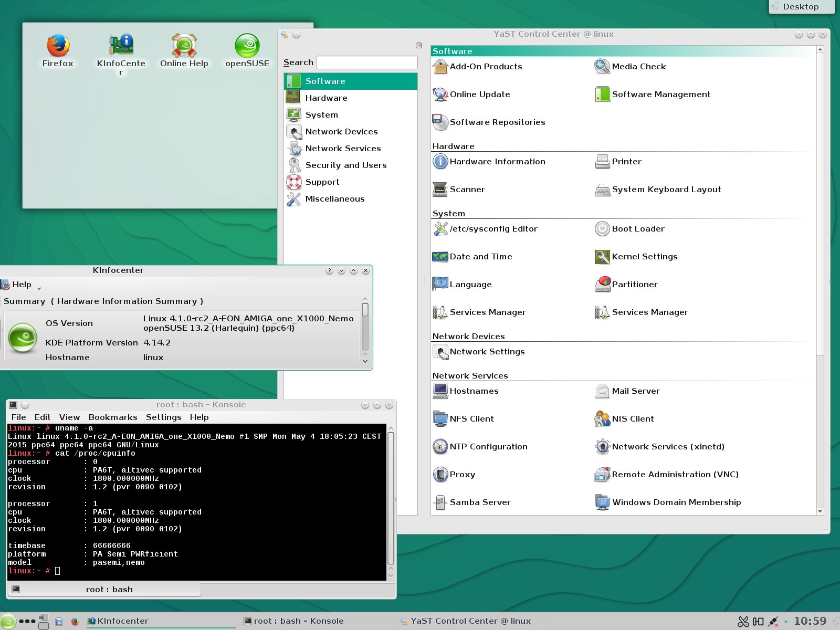Expand the Help toolbar dropdown in KInfocenter

(x=39, y=288)
